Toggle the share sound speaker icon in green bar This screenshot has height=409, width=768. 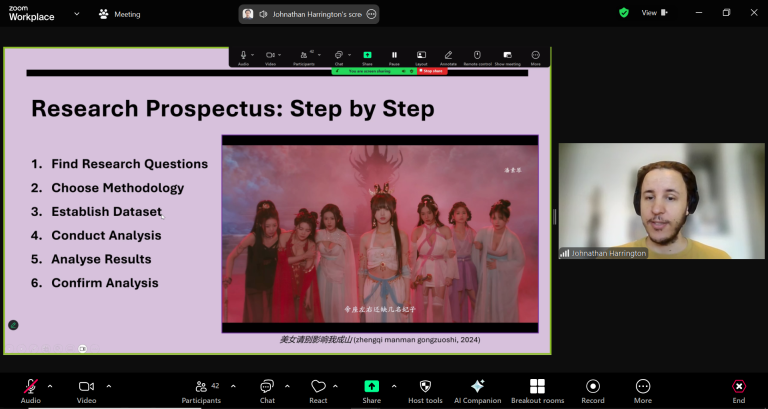[404, 71]
